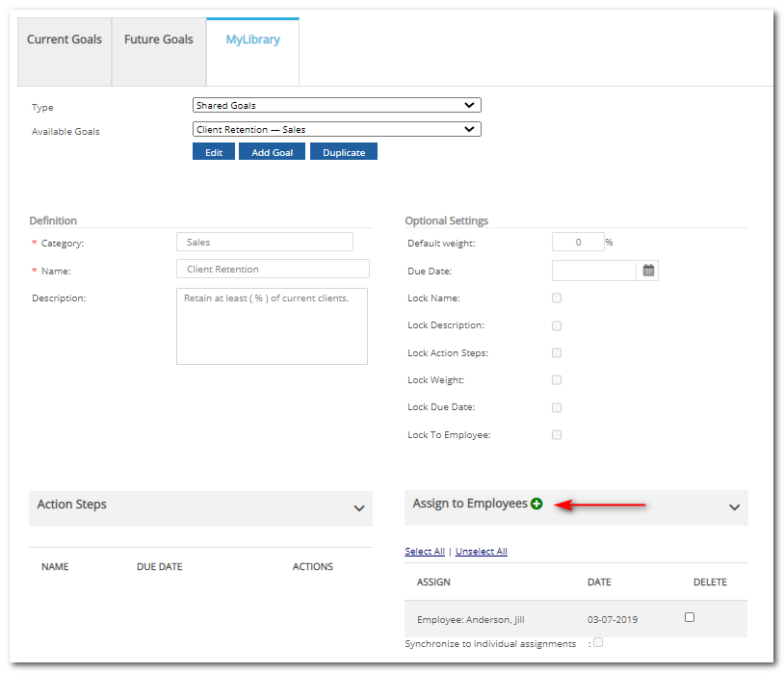Image resolution: width=784 pixels, height=673 pixels.
Task: Tick the Lock Due Date checkbox
Action: 557,407
